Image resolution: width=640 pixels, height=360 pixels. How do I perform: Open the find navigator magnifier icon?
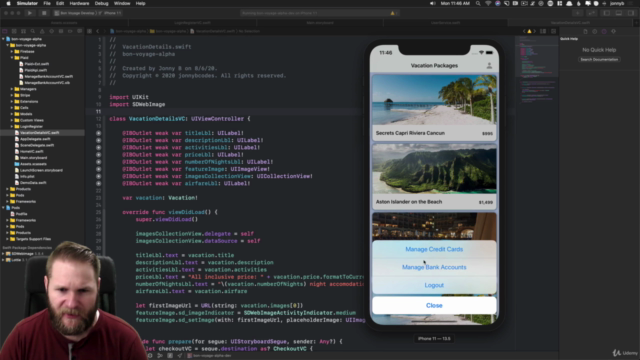(x=33, y=31)
